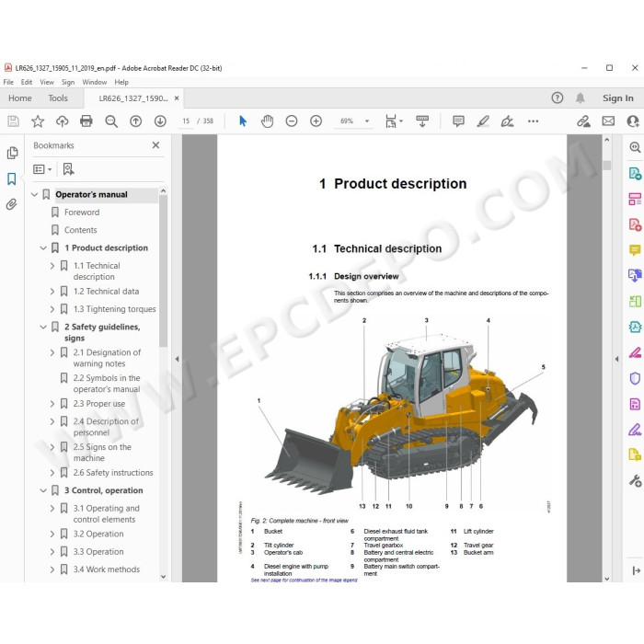Switch to the Tools tab
Viewport: 644px width, 644px height.
pos(58,98)
